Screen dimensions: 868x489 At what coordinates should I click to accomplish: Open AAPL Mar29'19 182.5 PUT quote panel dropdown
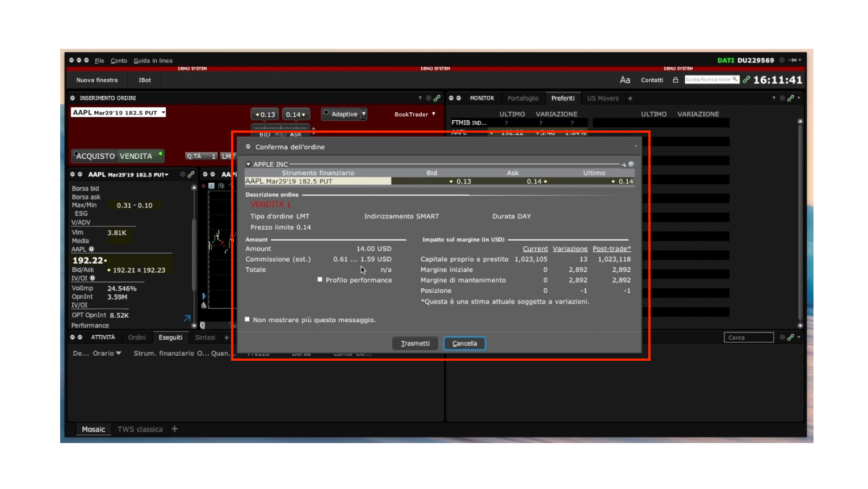(166, 175)
